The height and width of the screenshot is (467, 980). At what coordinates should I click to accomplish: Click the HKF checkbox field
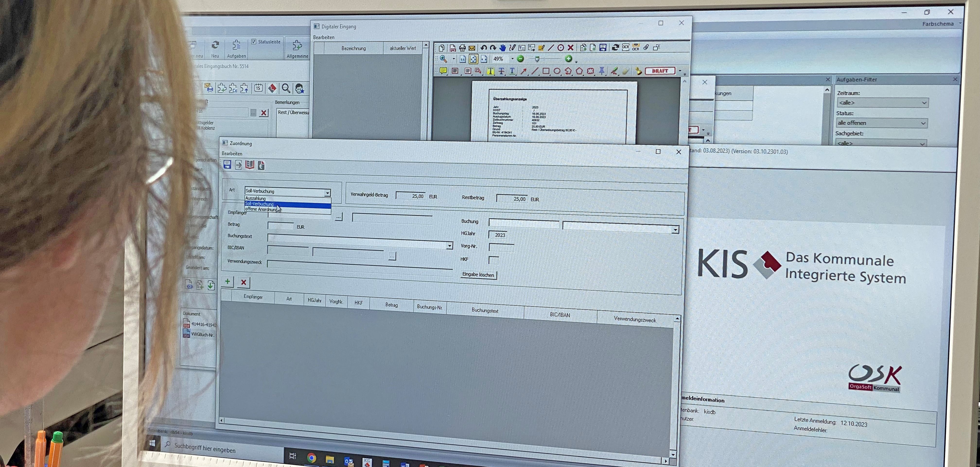[493, 260]
